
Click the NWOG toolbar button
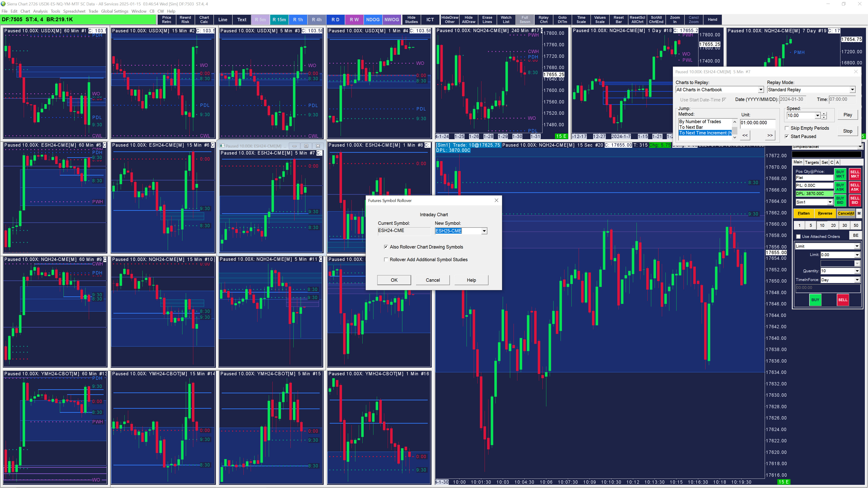point(392,19)
